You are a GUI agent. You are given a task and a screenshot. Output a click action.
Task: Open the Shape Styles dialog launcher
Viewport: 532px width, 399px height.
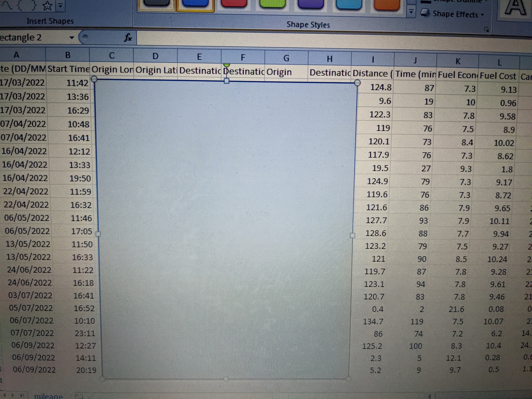(x=486, y=29)
